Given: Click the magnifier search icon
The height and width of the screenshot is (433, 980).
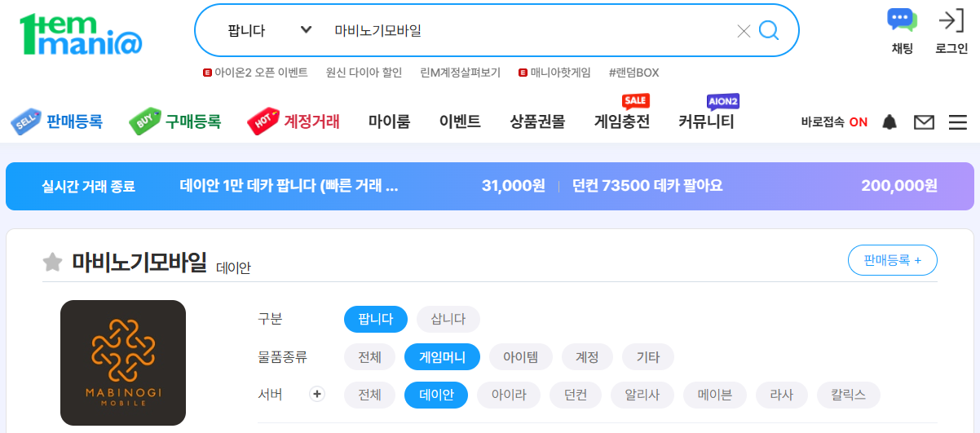Looking at the screenshot, I should 769,31.
